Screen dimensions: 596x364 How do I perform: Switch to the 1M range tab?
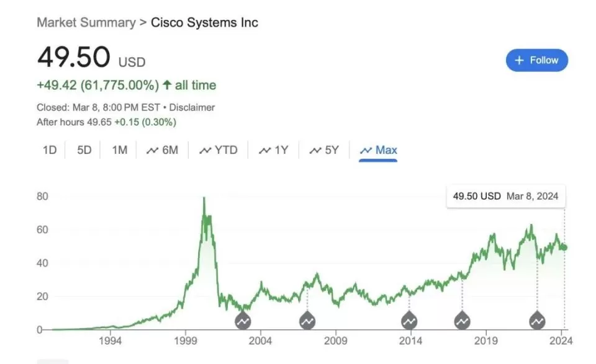click(x=119, y=150)
